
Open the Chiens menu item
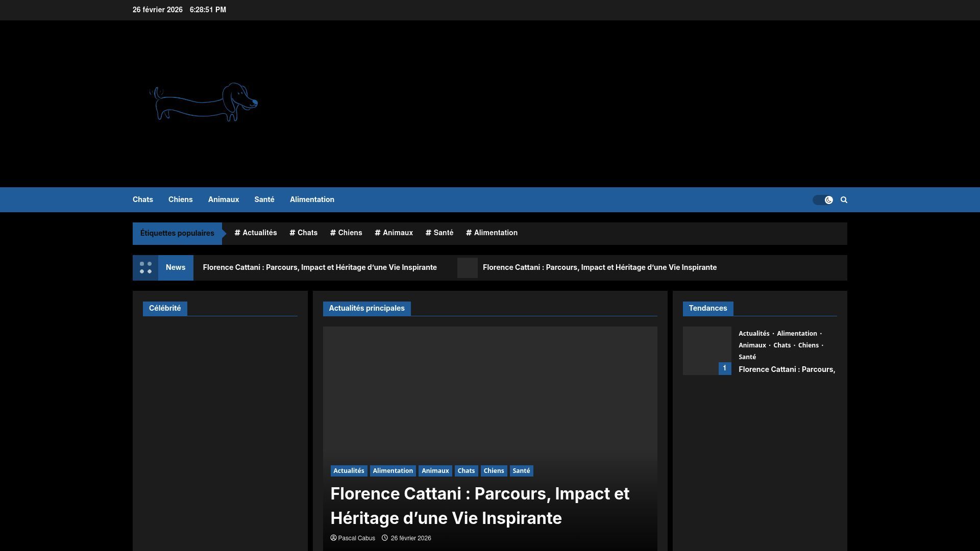(181, 199)
